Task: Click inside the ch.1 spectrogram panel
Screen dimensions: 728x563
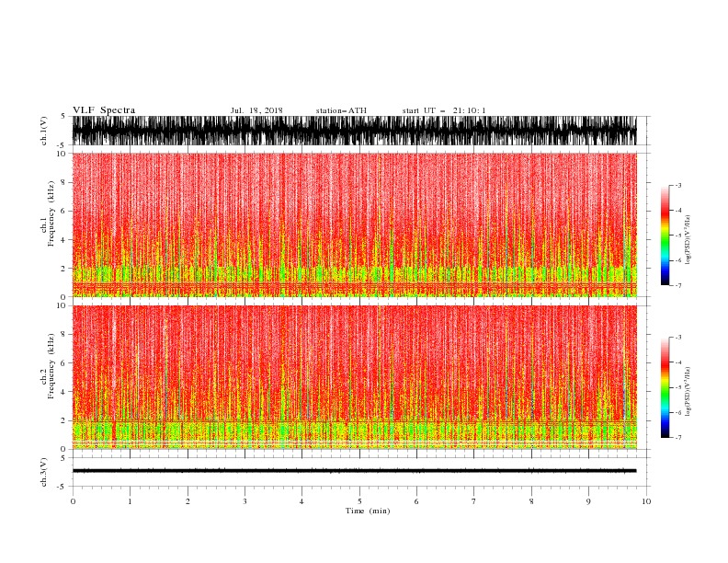Action: point(354,224)
